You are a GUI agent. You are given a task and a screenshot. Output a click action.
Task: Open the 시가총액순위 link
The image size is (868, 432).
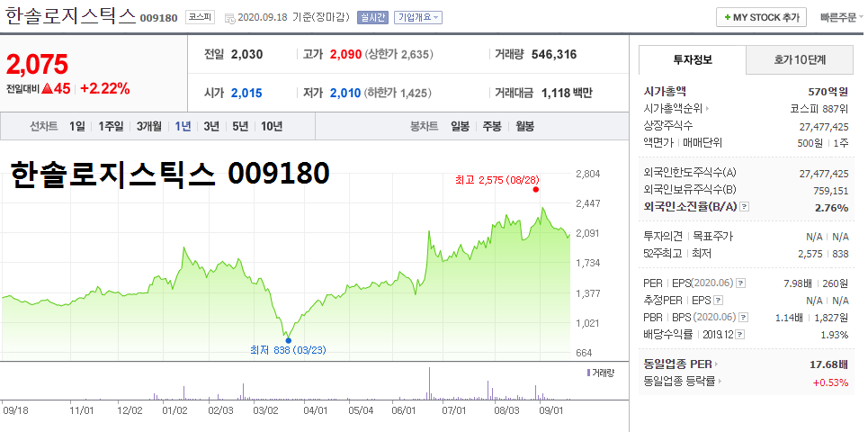tap(676, 109)
